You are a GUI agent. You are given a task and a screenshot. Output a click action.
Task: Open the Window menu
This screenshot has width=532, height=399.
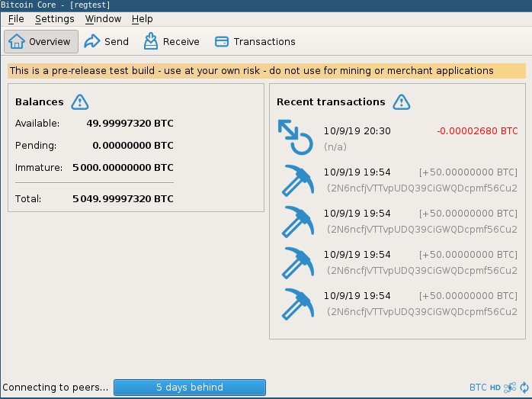103,19
